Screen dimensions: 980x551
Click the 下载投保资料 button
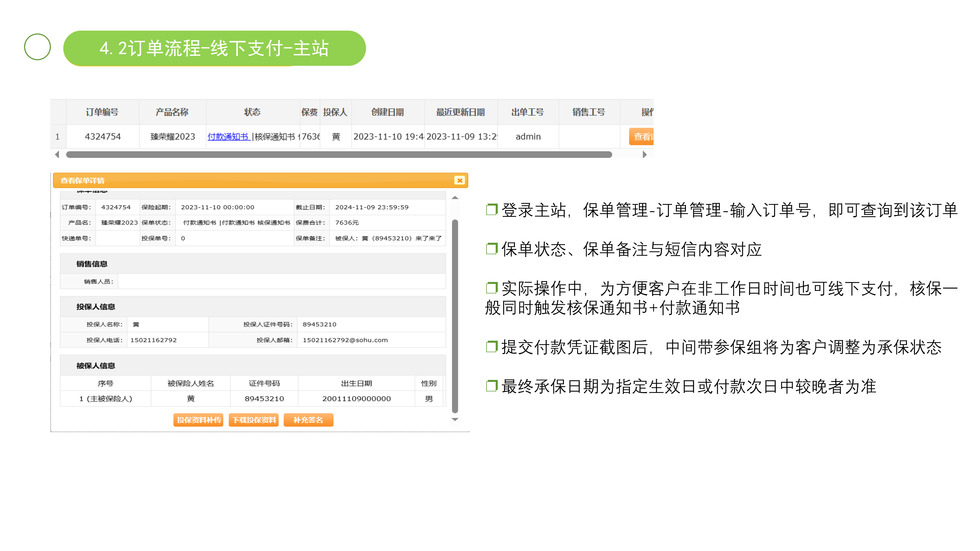point(254,420)
